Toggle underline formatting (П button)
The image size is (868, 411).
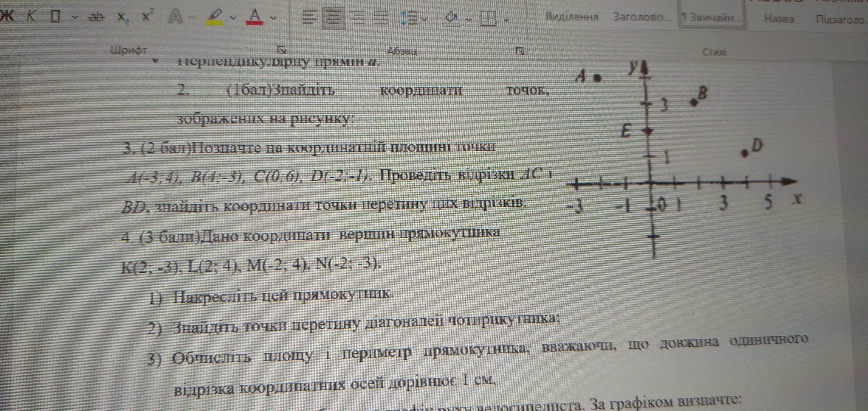click(56, 16)
